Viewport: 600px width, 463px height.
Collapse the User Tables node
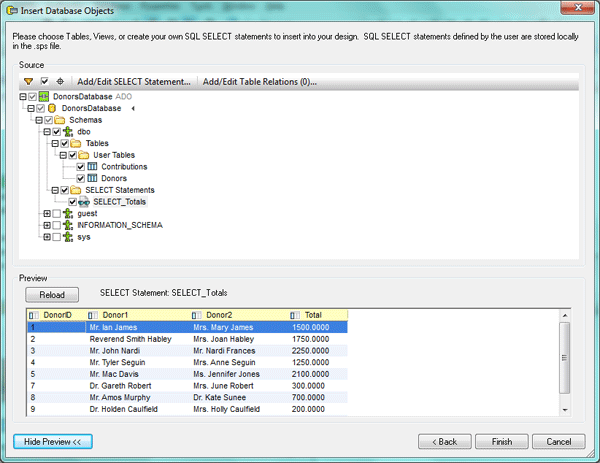click(x=63, y=155)
